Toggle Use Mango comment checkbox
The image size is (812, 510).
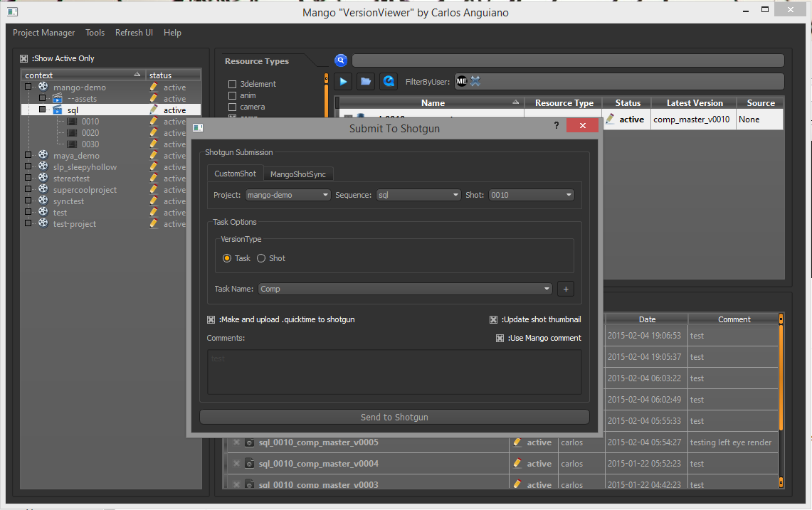tap(500, 338)
